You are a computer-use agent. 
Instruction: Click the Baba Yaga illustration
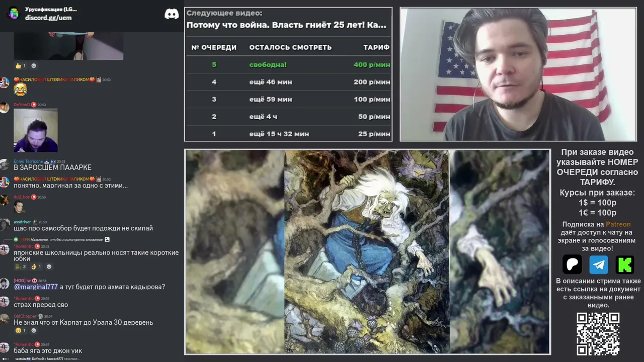tap(367, 251)
